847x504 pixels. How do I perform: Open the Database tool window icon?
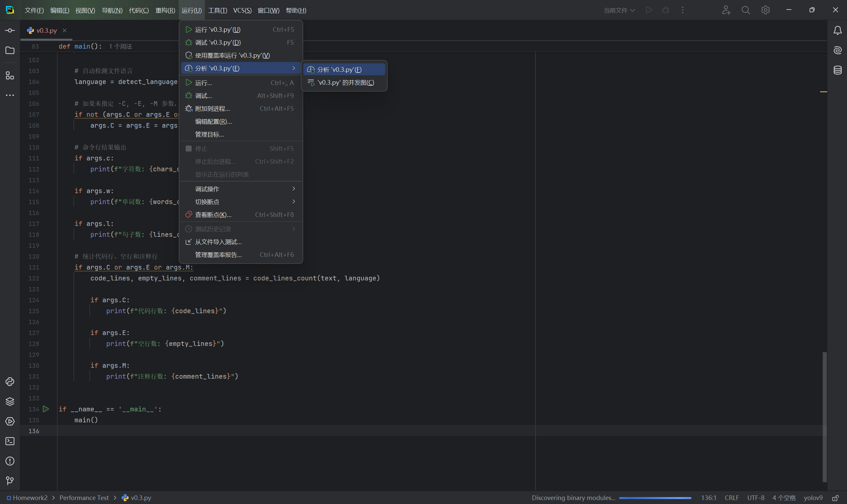837,70
